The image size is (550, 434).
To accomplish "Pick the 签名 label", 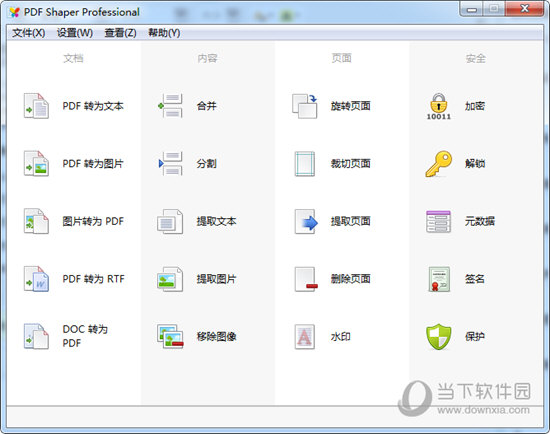I will (475, 279).
